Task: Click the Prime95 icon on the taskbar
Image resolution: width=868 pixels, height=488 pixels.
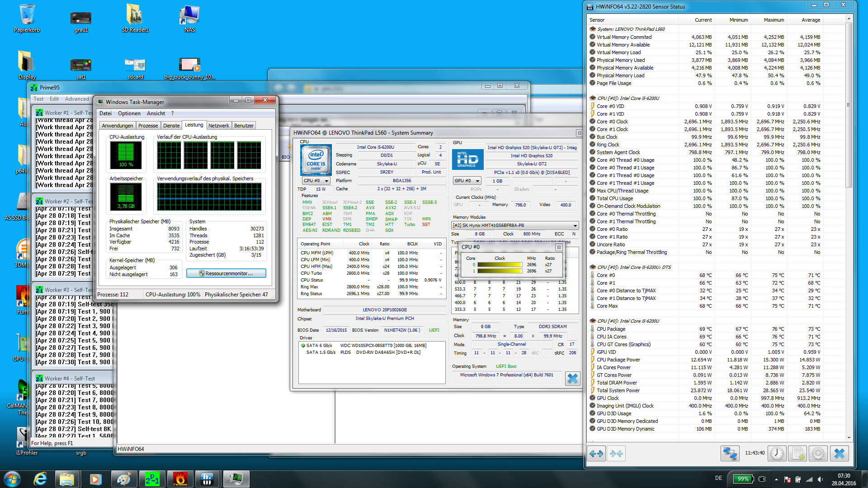Action: 152,479
